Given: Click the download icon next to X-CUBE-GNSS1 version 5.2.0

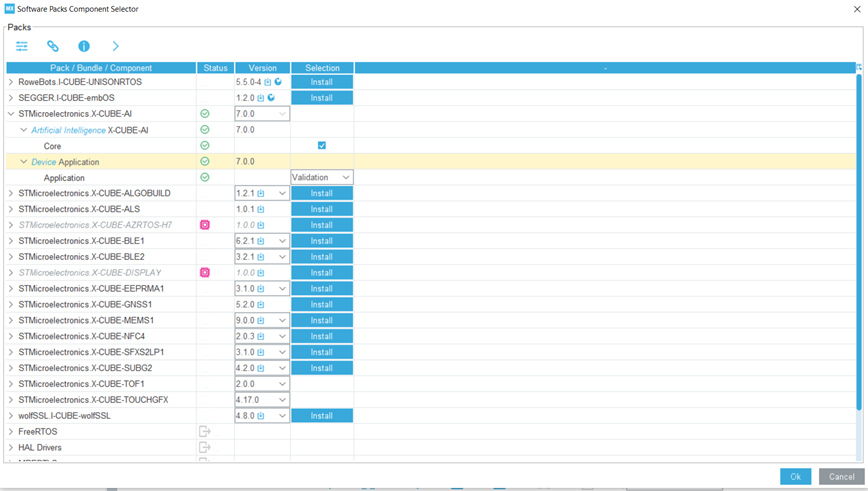Looking at the screenshot, I should (x=261, y=304).
